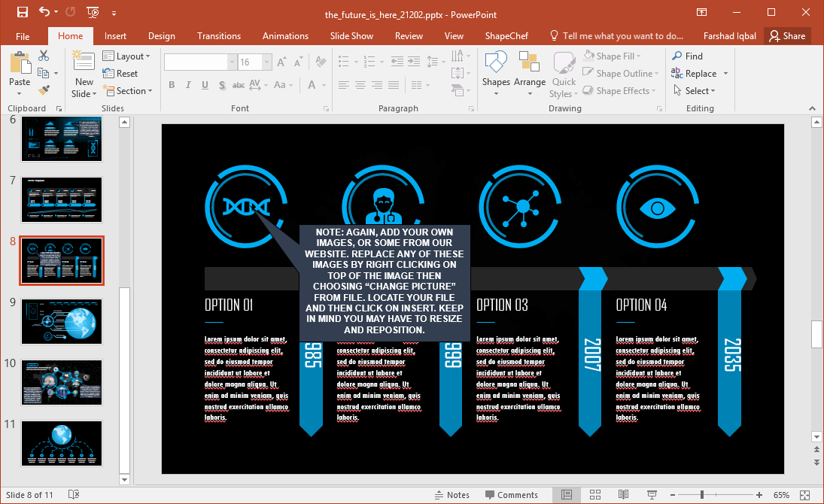This screenshot has width=824, height=504.
Task: Toggle the Notes pane
Action: 452,494
